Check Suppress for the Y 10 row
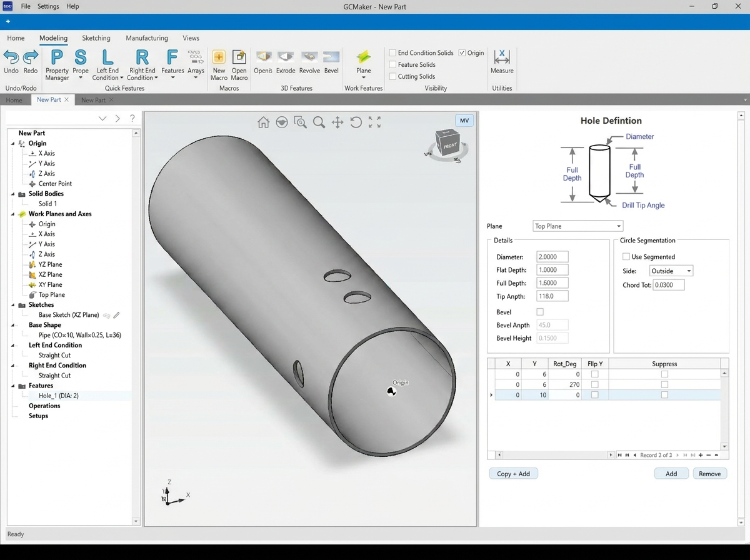750x560 pixels. point(664,395)
